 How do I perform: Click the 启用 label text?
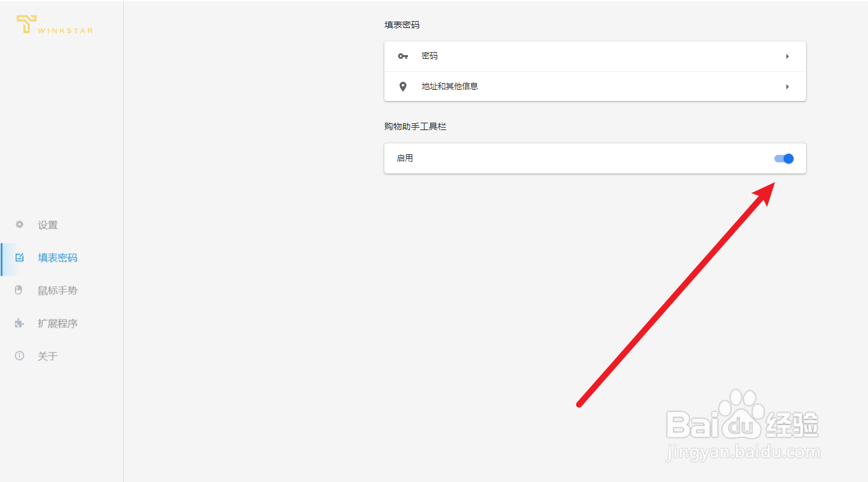(x=405, y=159)
